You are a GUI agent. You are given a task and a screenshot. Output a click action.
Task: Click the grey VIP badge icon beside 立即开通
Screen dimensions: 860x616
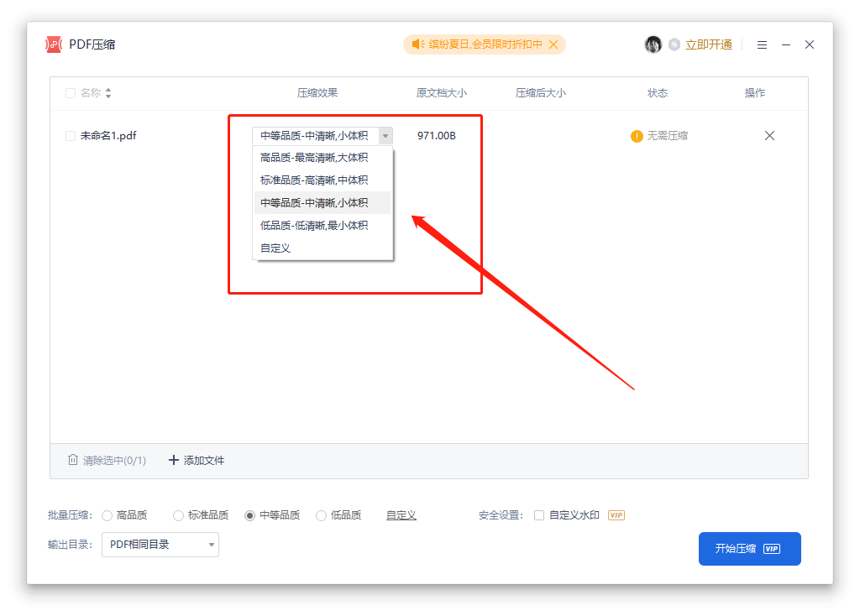pyautogui.click(x=674, y=44)
